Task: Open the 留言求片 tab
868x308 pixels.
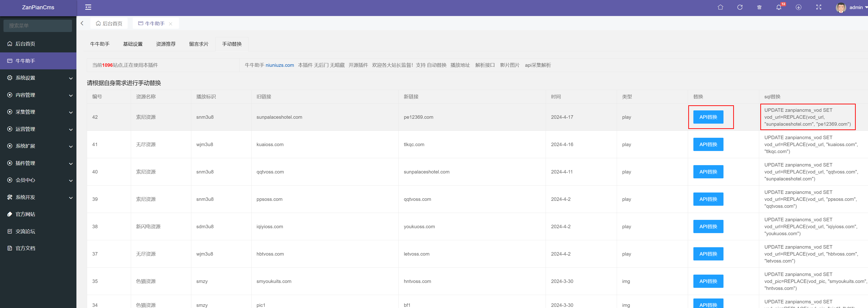Action: tap(199, 44)
